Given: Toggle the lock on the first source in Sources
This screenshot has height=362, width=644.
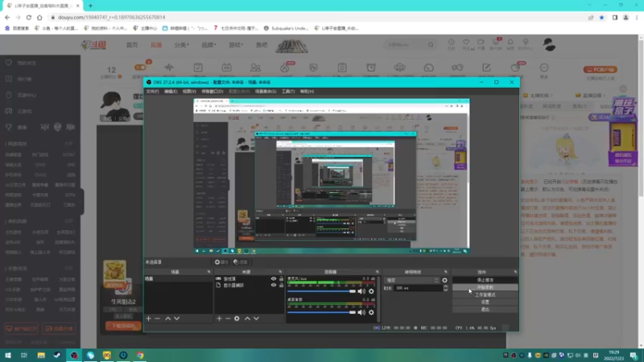Looking at the screenshot, I should 281,278.
